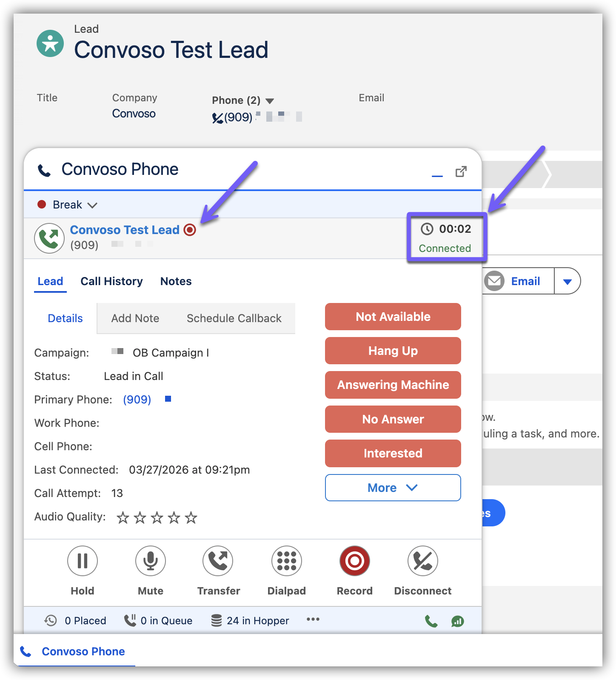
Task: Expand the More dispositions dropdown
Action: 393,488
